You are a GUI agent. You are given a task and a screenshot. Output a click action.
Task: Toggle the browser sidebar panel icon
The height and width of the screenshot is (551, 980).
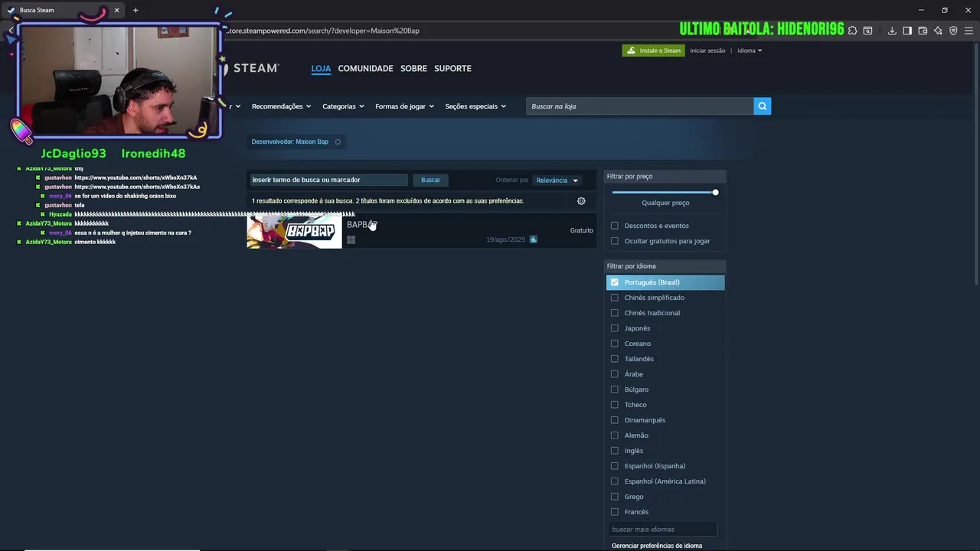click(907, 31)
